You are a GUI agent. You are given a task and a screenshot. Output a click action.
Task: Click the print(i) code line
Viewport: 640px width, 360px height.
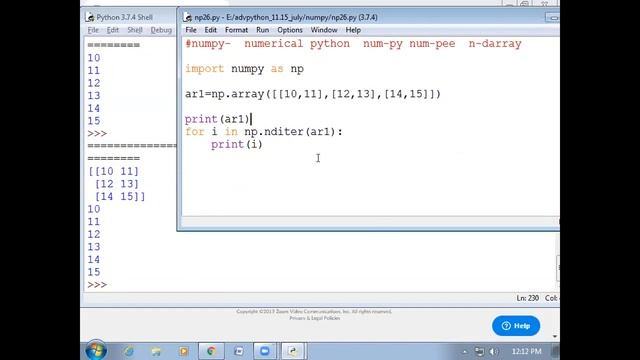pos(237,144)
